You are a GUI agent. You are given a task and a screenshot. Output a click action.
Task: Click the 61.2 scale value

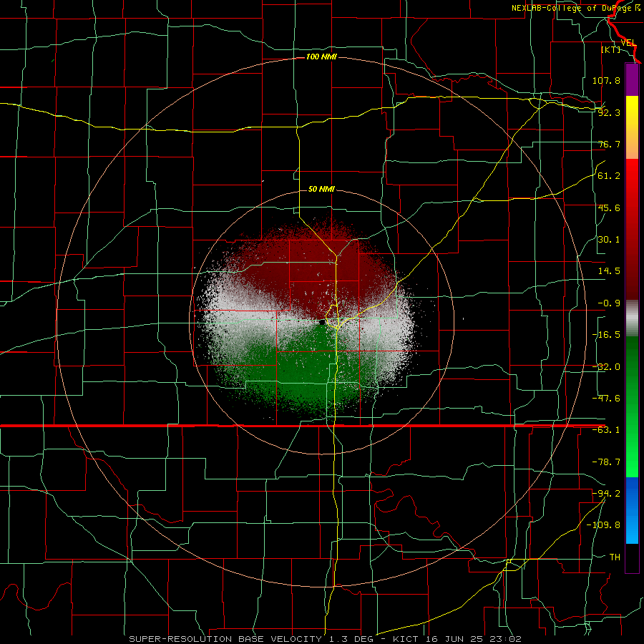[609, 176]
